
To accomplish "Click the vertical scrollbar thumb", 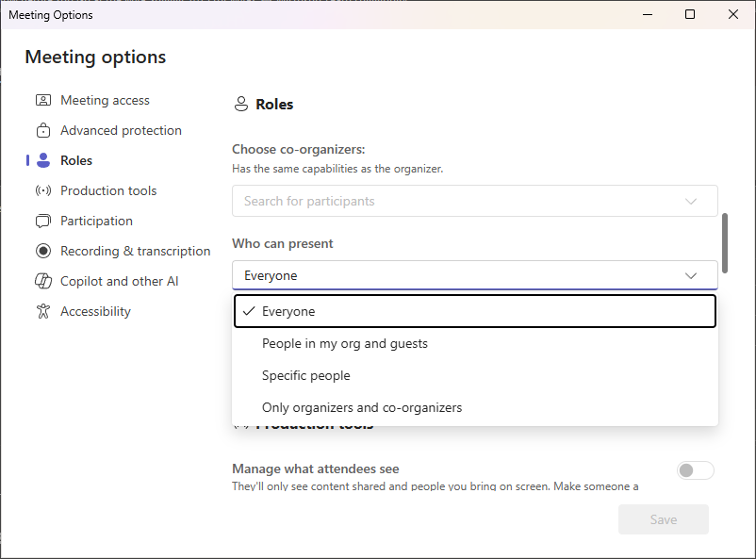I will coord(725,243).
